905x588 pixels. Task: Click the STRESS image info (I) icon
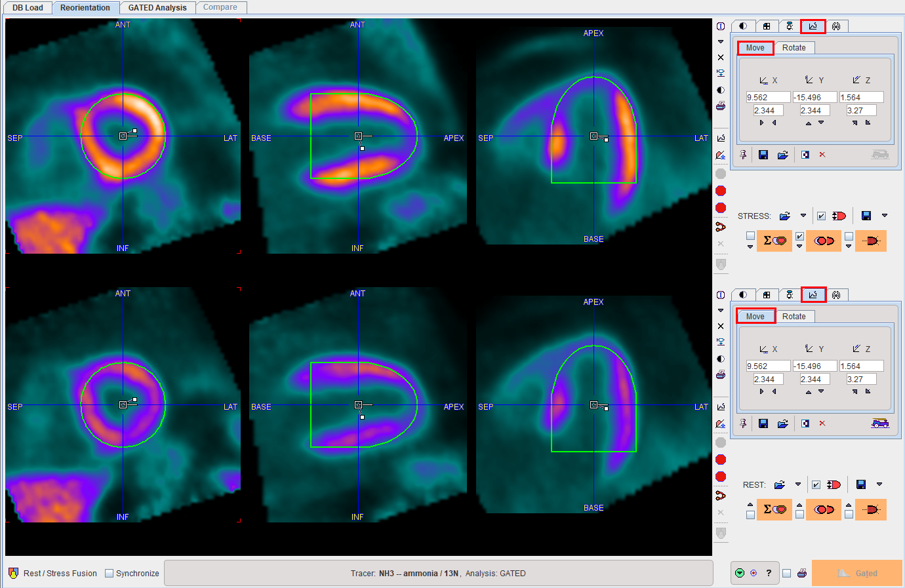tap(721, 26)
